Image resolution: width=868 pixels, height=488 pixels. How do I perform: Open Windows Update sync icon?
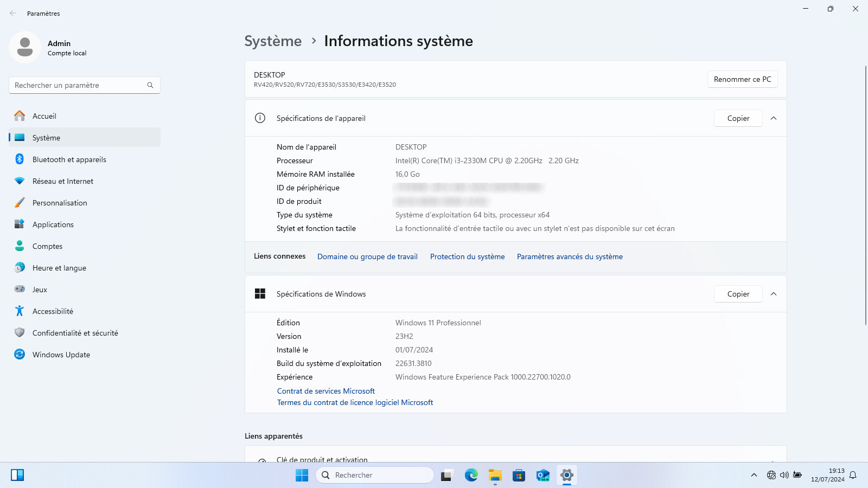(20, 354)
